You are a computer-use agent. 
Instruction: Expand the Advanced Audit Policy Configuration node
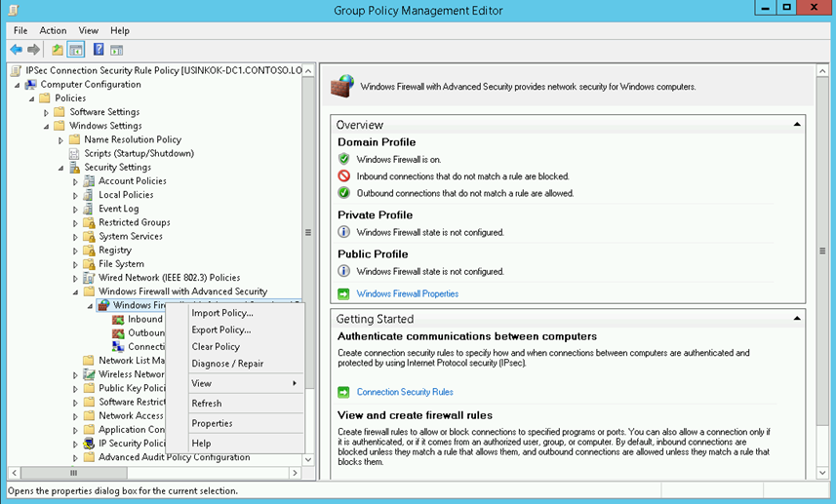(x=75, y=457)
